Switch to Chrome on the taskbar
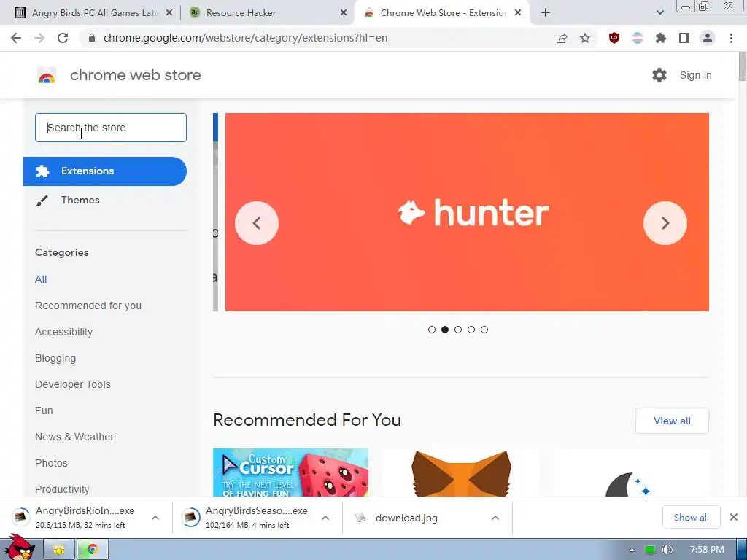The height and width of the screenshot is (560, 747). tap(93, 550)
